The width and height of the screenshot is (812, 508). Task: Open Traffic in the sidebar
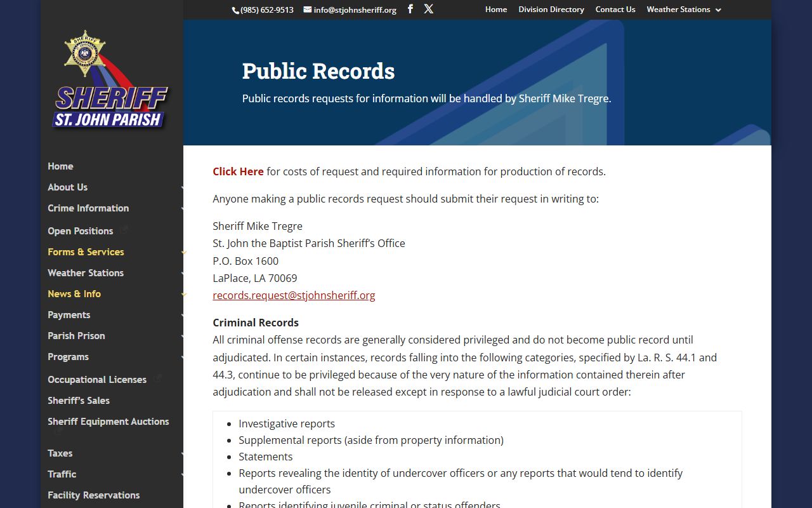click(62, 474)
